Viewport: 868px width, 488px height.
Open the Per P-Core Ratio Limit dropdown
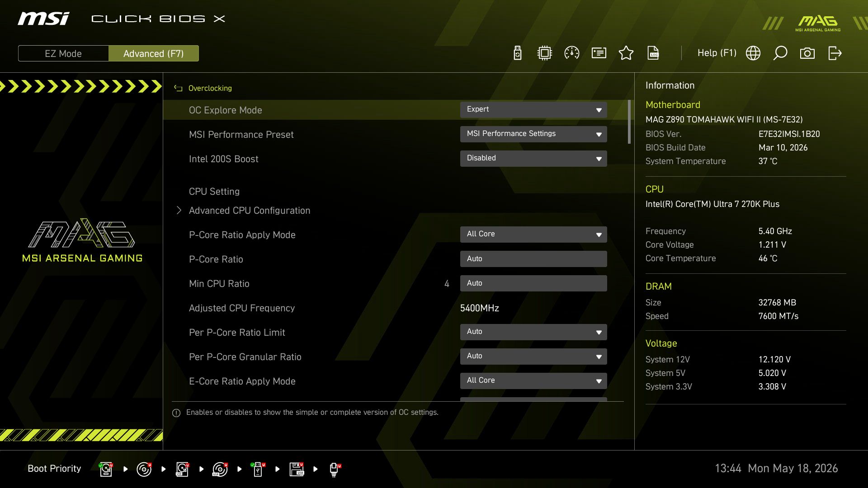tap(533, 332)
